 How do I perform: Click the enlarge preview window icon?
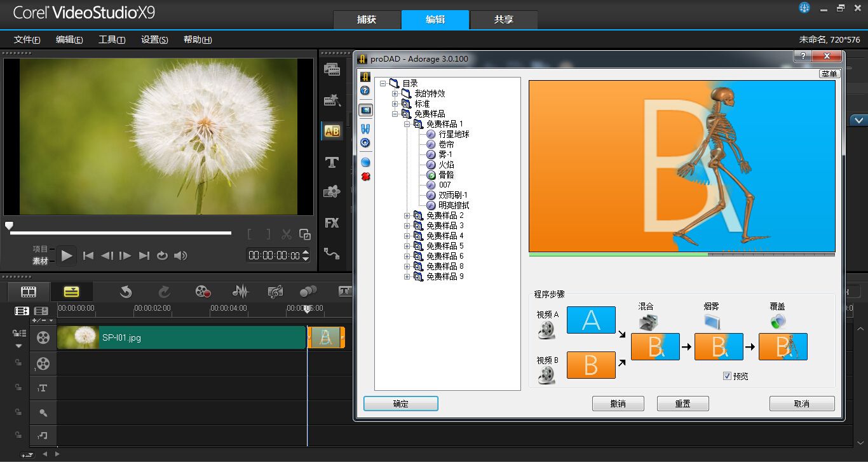click(306, 234)
